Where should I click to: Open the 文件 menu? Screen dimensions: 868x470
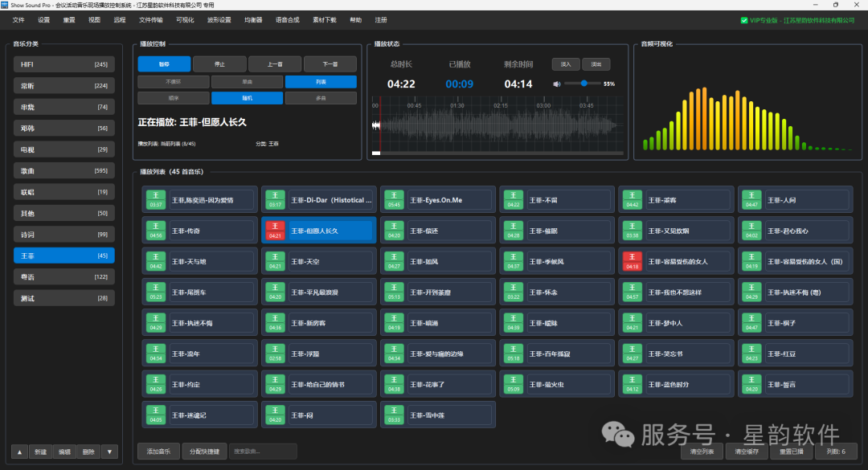pyautogui.click(x=18, y=19)
